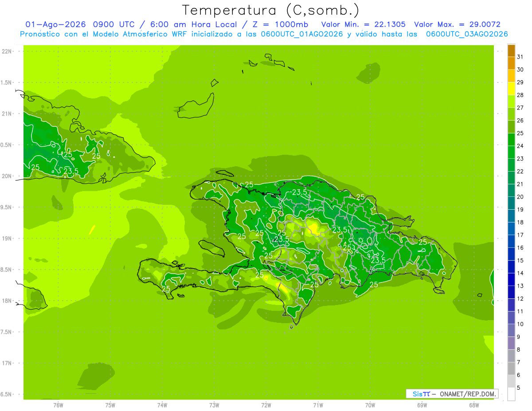The image size is (532, 411).
Task: Pick the yellow legend swatch between 28 and 29
Action: tap(511, 89)
